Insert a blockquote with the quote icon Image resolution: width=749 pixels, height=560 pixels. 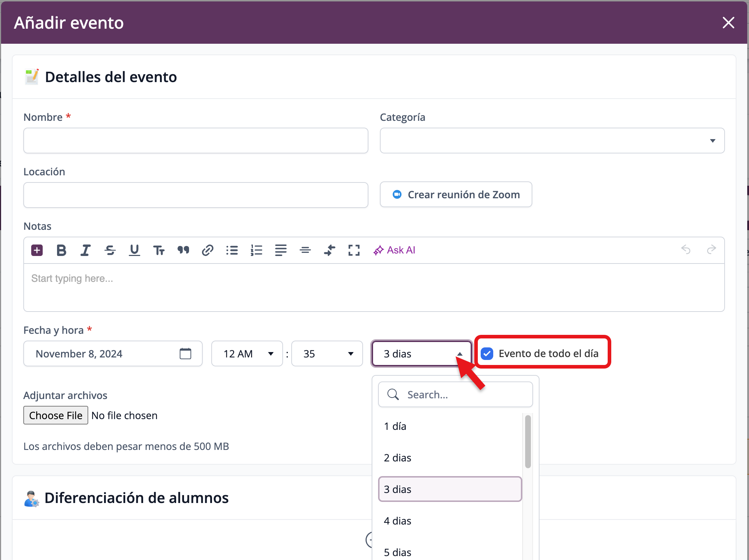183,250
